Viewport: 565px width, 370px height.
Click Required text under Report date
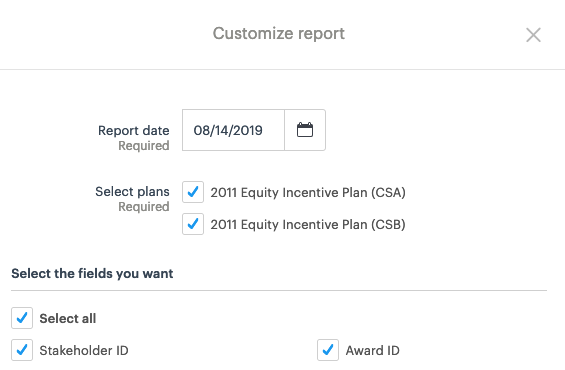(x=144, y=146)
